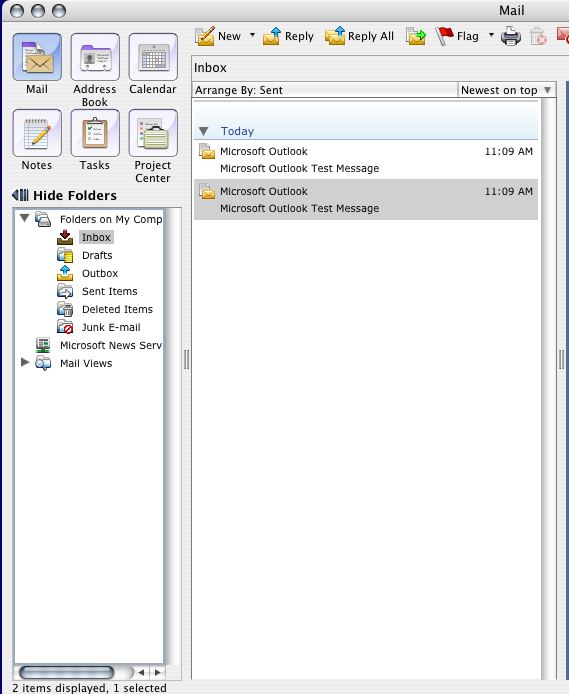Click folder list horizontal scrollbar thumb

point(66,672)
